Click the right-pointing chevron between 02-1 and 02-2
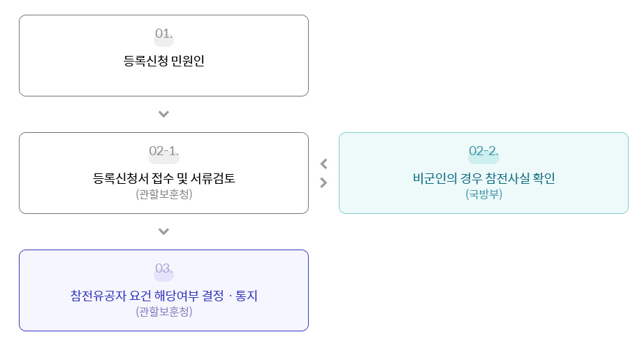Screen dimensions: 644x353 pos(323,182)
